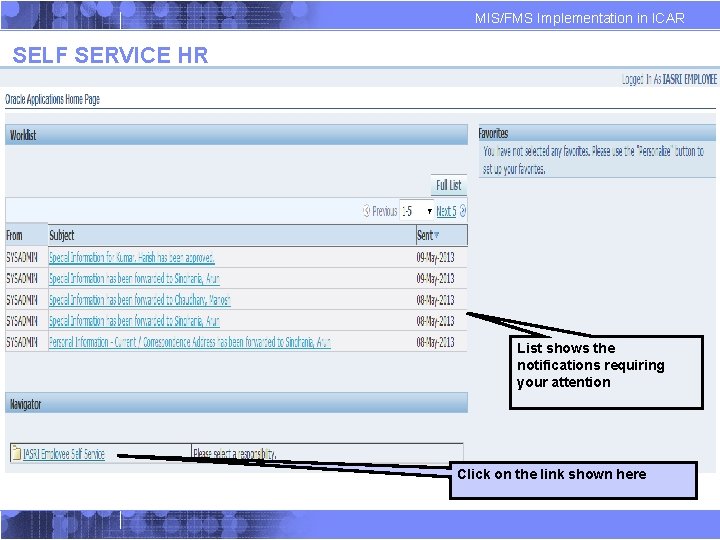Click Please select a responsibility text
This screenshot has height=540, width=720.
[x=234, y=454]
